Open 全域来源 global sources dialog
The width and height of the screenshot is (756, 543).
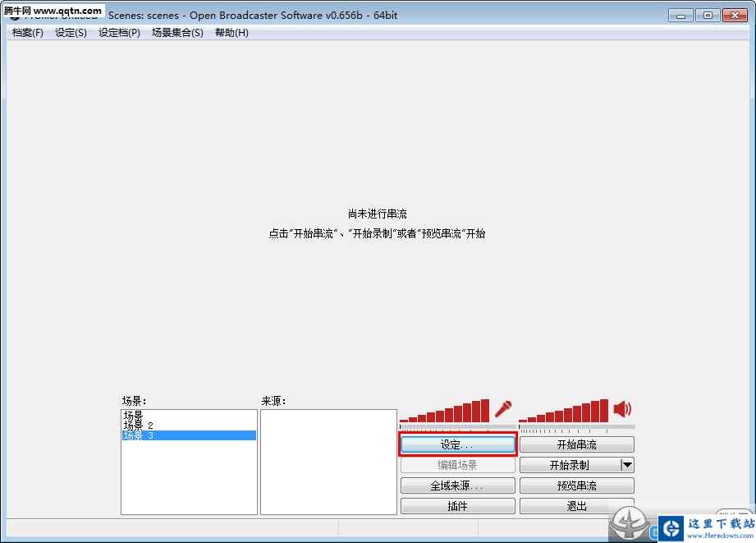(457, 485)
